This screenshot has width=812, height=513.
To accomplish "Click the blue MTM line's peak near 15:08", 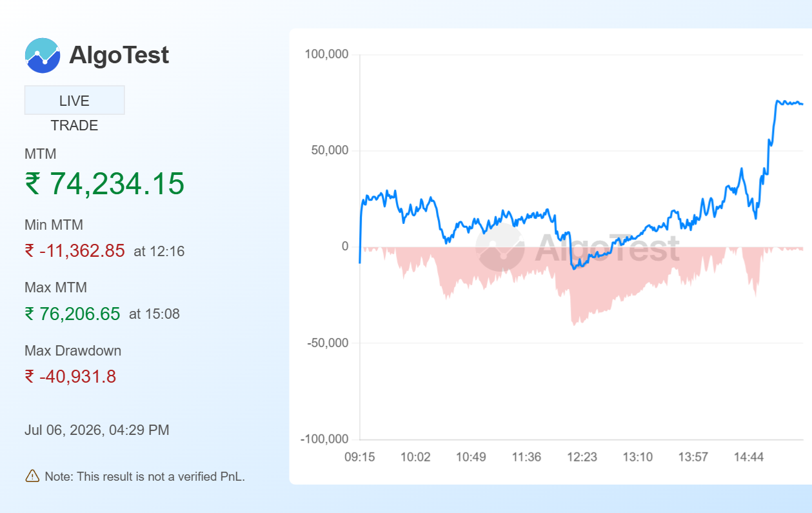I will tap(778, 101).
